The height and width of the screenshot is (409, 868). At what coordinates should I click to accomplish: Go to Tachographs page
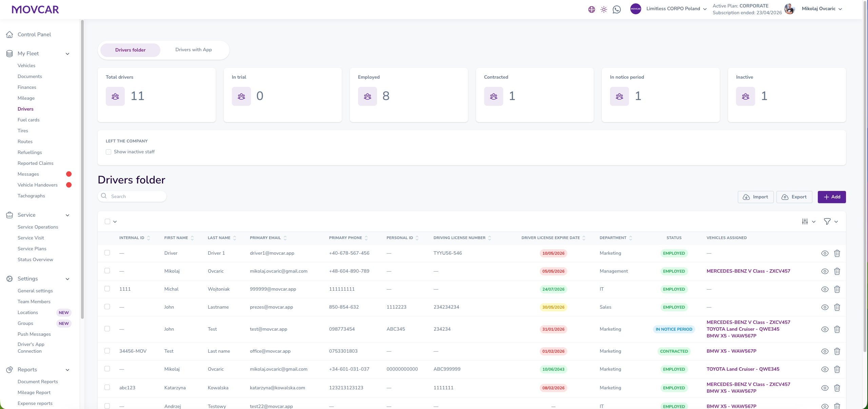(31, 196)
